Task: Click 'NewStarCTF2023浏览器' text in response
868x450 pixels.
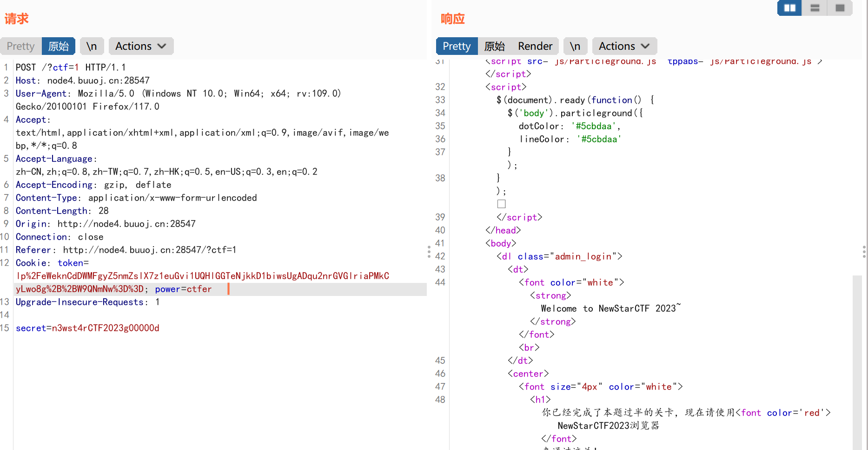Action: point(609,426)
